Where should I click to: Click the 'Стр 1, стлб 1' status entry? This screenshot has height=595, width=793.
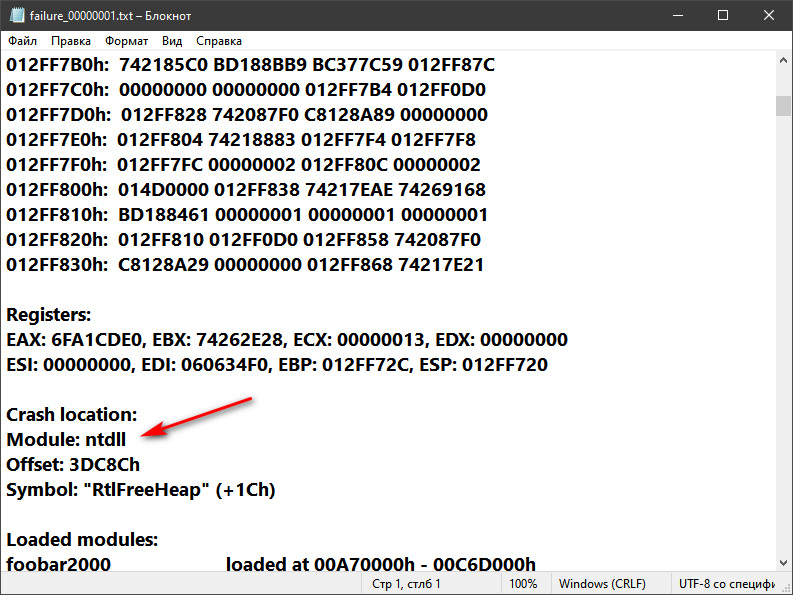tap(406, 584)
